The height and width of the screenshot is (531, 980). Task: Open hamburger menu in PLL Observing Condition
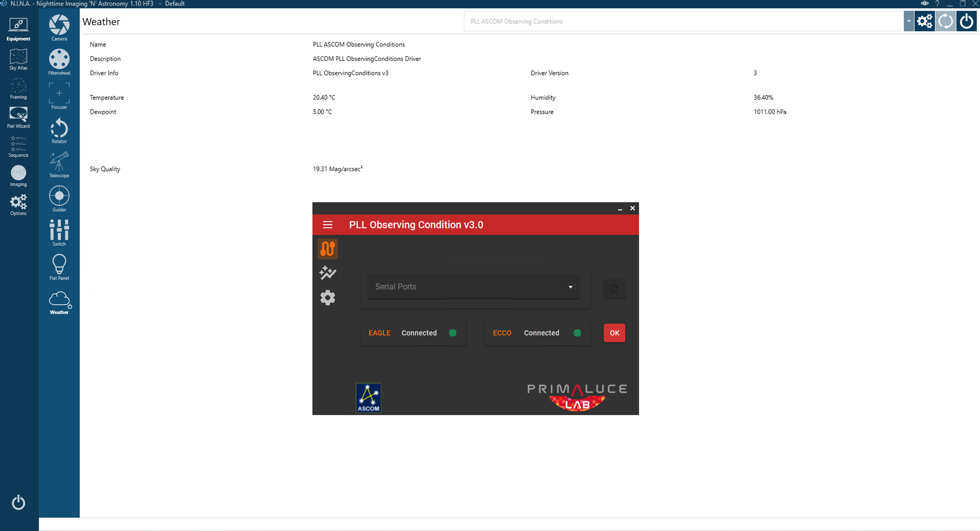coord(328,225)
